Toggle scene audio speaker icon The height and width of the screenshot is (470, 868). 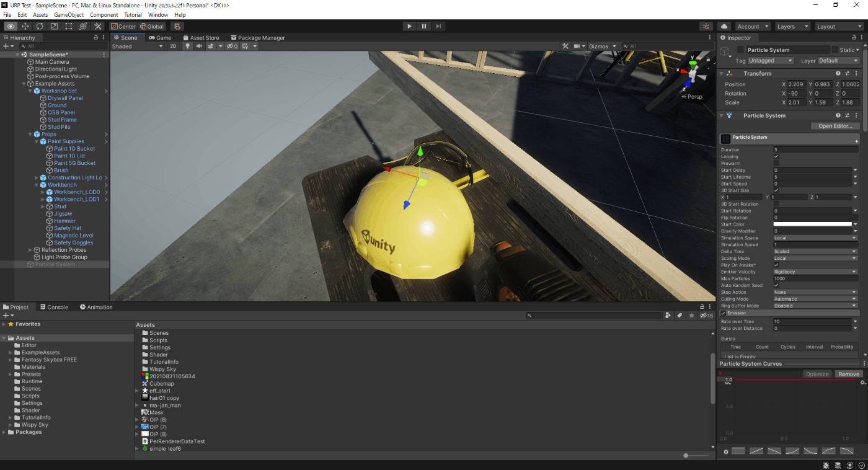point(199,46)
